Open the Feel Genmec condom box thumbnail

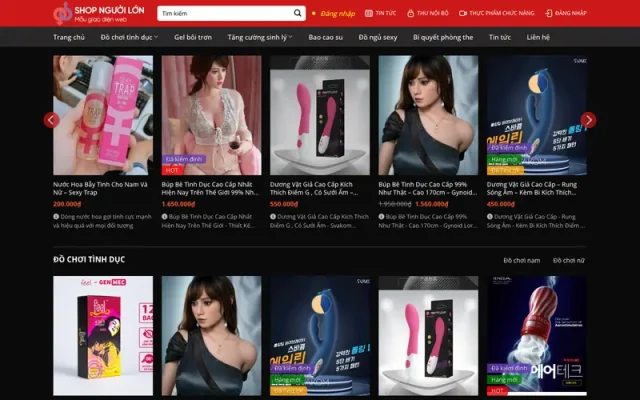click(x=103, y=336)
